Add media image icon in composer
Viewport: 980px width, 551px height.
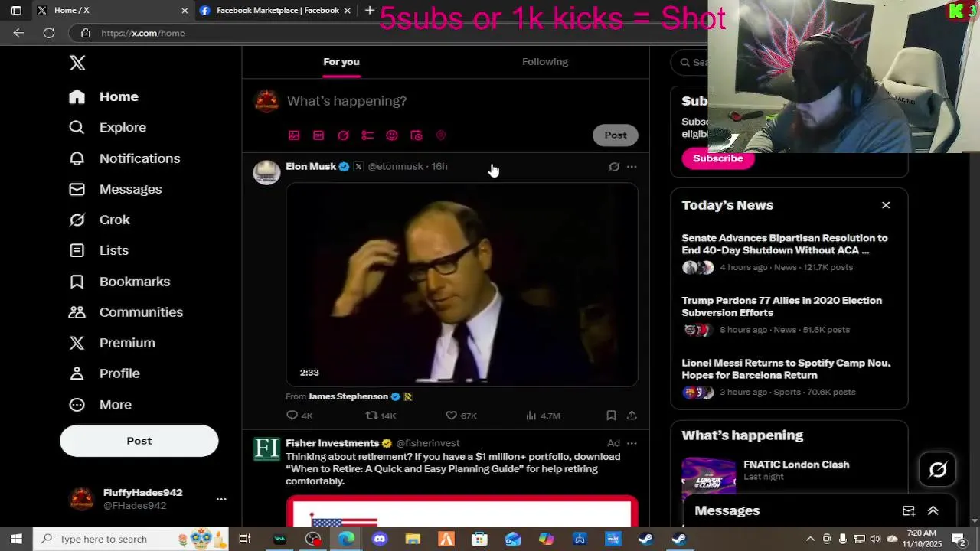pyautogui.click(x=294, y=135)
